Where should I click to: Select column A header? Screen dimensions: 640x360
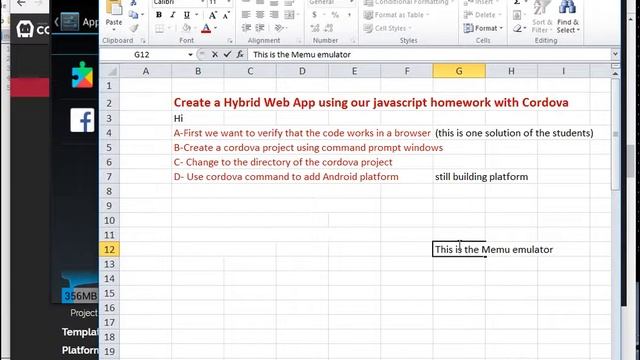[x=146, y=71]
